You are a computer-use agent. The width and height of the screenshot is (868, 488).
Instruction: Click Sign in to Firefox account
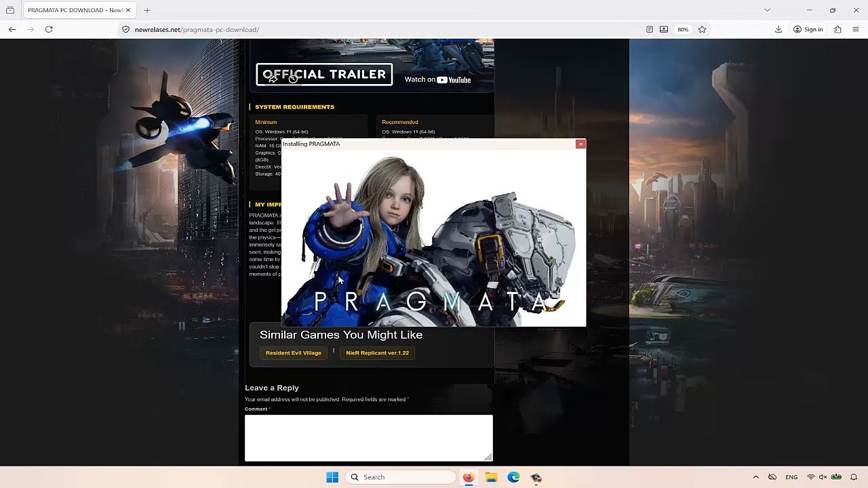pyautogui.click(x=808, y=29)
